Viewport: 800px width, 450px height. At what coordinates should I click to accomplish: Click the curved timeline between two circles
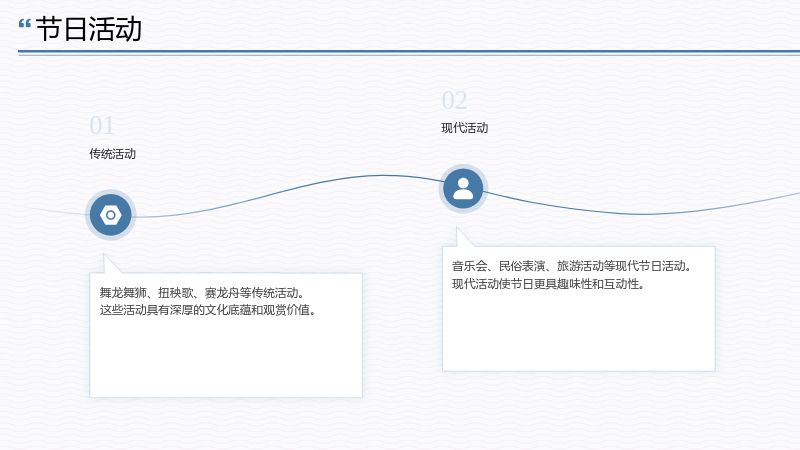(x=286, y=190)
